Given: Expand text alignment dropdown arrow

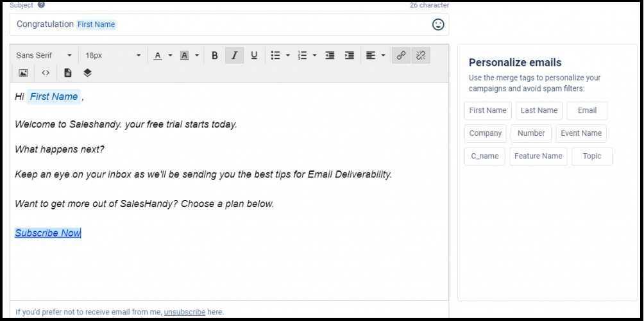Looking at the screenshot, I should 383,55.
